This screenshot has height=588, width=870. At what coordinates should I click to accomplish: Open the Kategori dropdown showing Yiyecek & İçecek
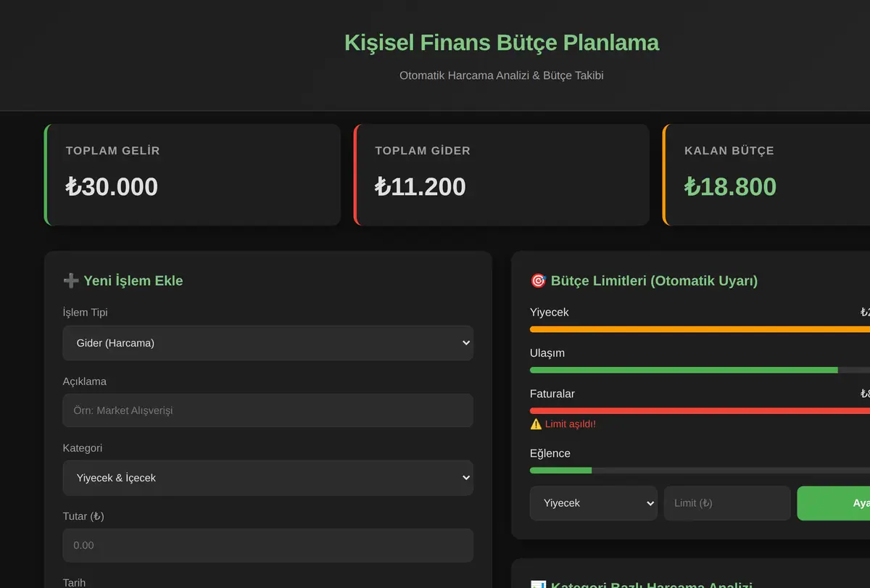[268, 478]
